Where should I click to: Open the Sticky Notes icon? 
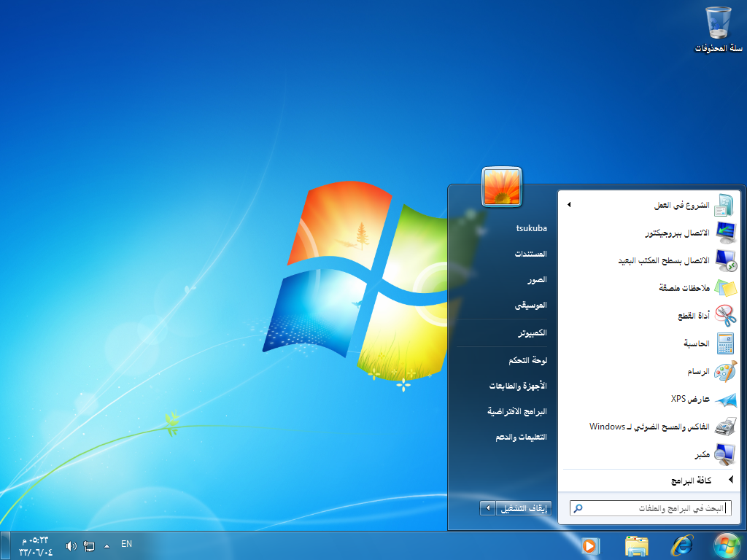point(726,288)
